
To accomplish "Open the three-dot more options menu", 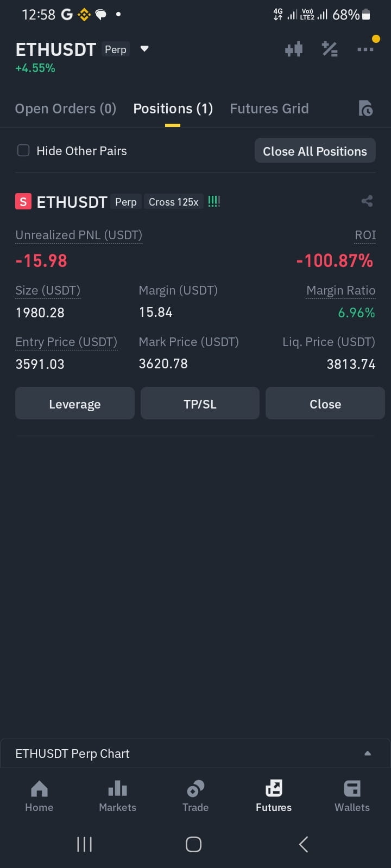I will (365, 49).
